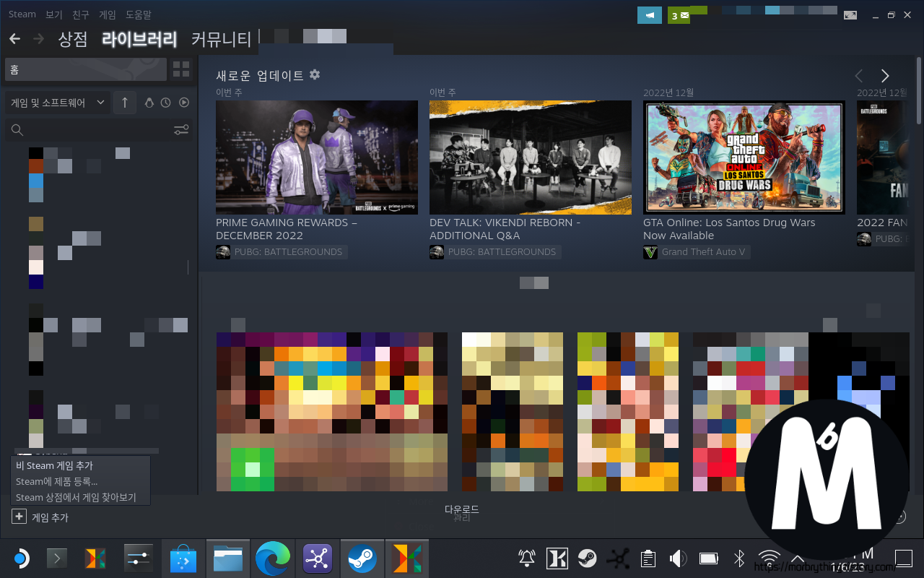This screenshot has height=578, width=924.
Task: Open the notifications bell tray icon
Action: (527, 558)
